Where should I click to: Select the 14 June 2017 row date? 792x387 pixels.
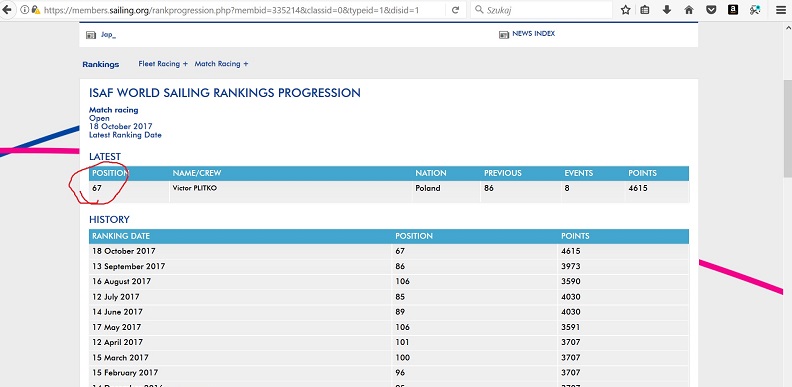tap(117, 312)
